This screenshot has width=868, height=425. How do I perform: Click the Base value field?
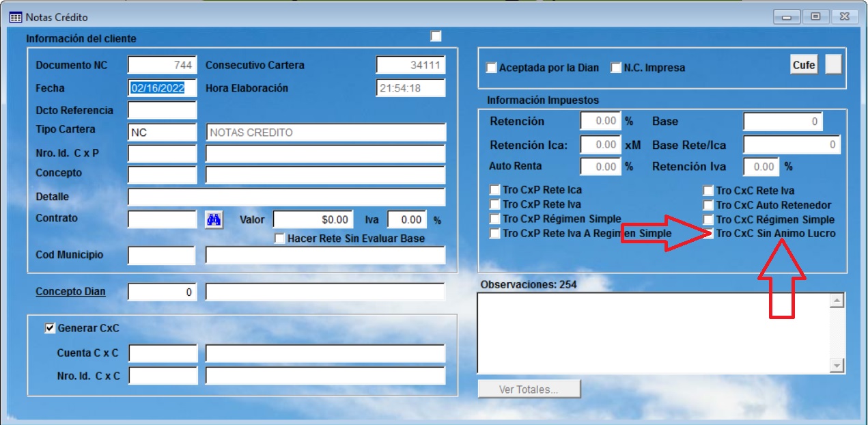783,122
